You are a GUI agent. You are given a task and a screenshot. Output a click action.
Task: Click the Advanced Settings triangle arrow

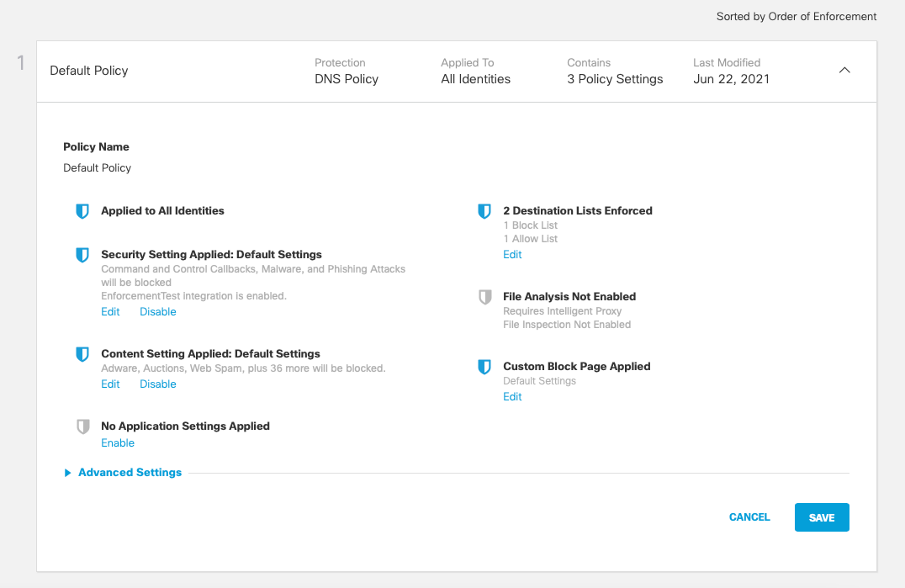point(67,473)
